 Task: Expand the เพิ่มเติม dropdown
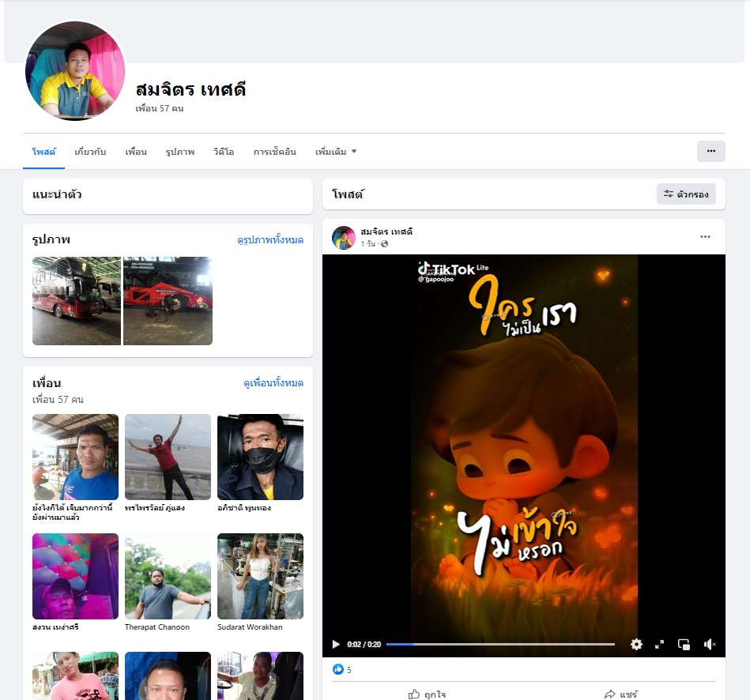point(336,152)
